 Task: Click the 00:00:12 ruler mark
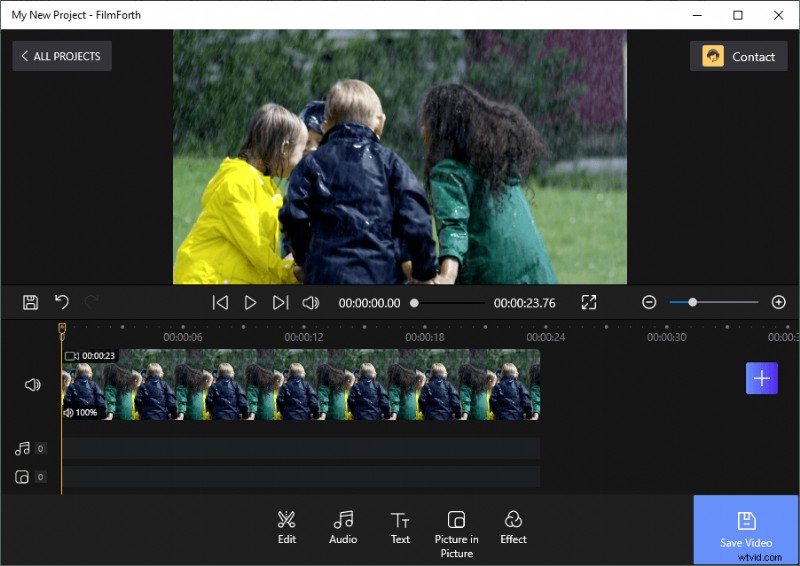pos(304,337)
